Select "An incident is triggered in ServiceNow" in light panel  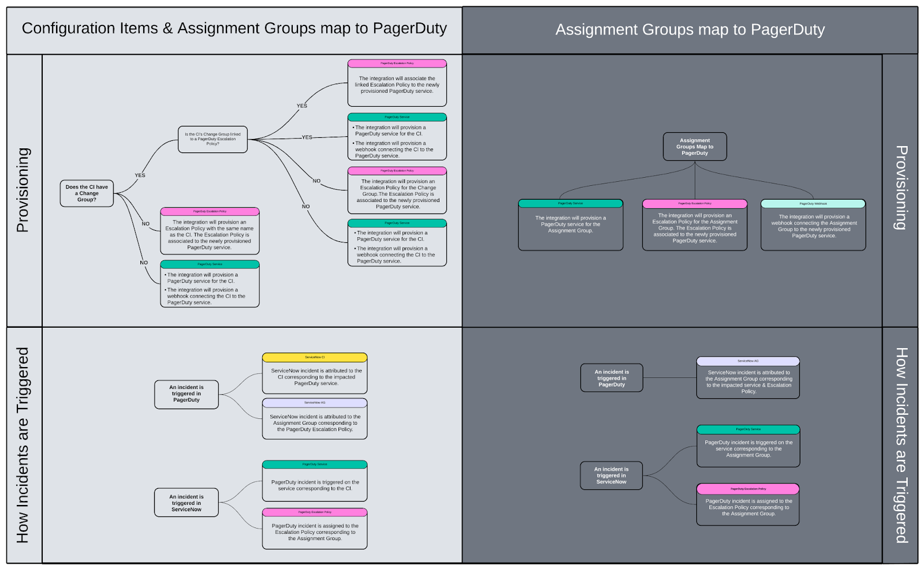(187, 503)
